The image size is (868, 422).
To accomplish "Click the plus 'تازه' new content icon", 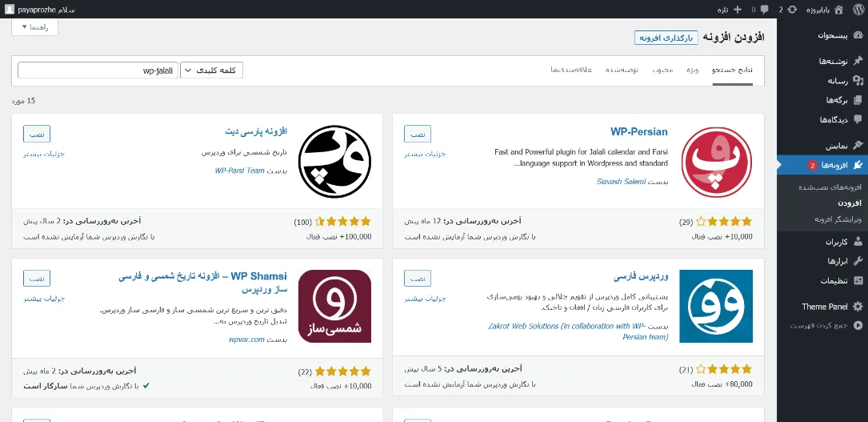I will tap(736, 10).
